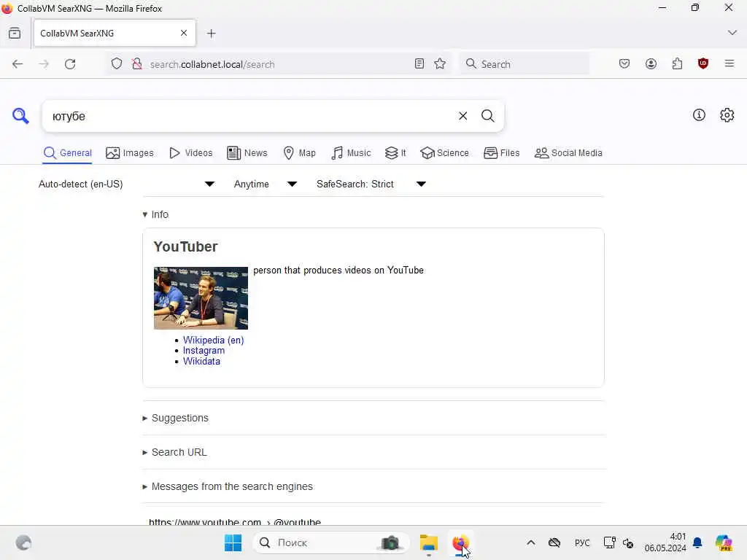The image size is (747, 560).
Task: Click the YouTuber infobox heading
Action: click(x=185, y=246)
